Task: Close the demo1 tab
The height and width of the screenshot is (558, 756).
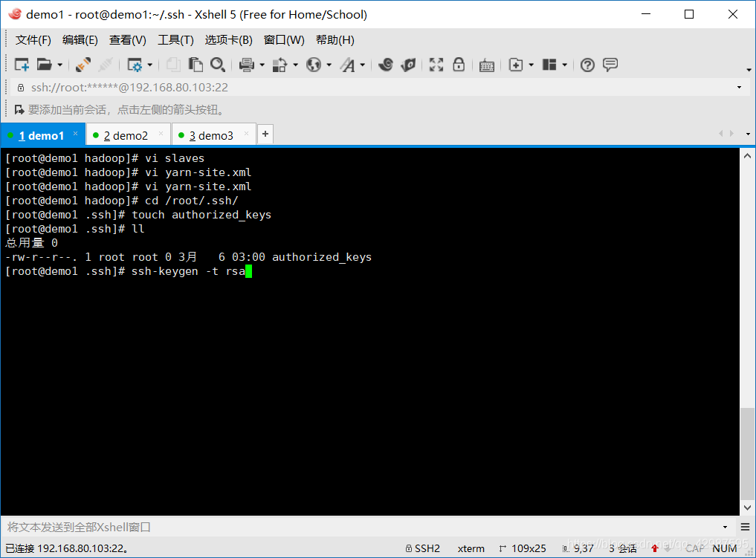Action: [76, 134]
